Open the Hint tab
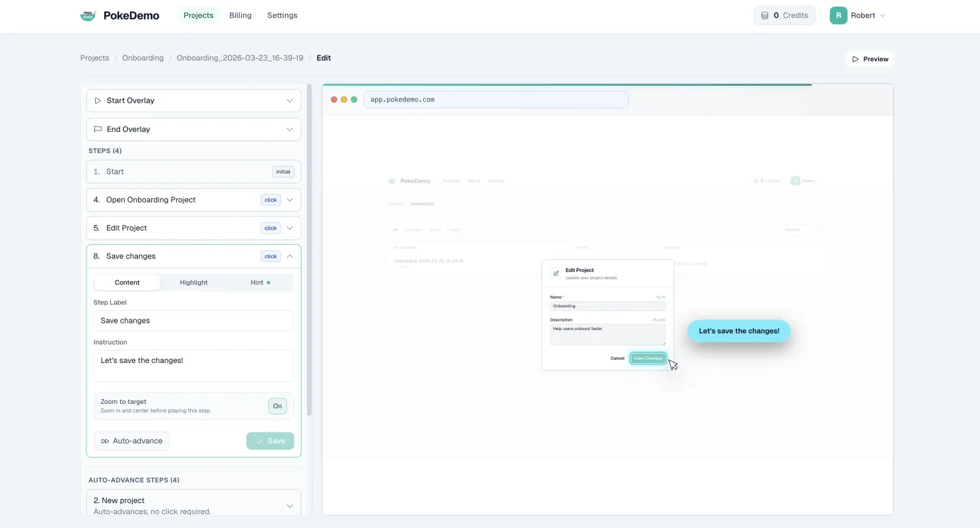Image resolution: width=980 pixels, height=528 pixels. 260,282
